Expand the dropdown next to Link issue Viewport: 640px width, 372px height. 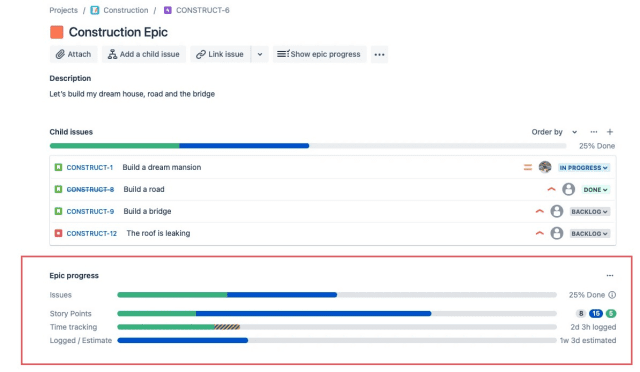[260, 54]
